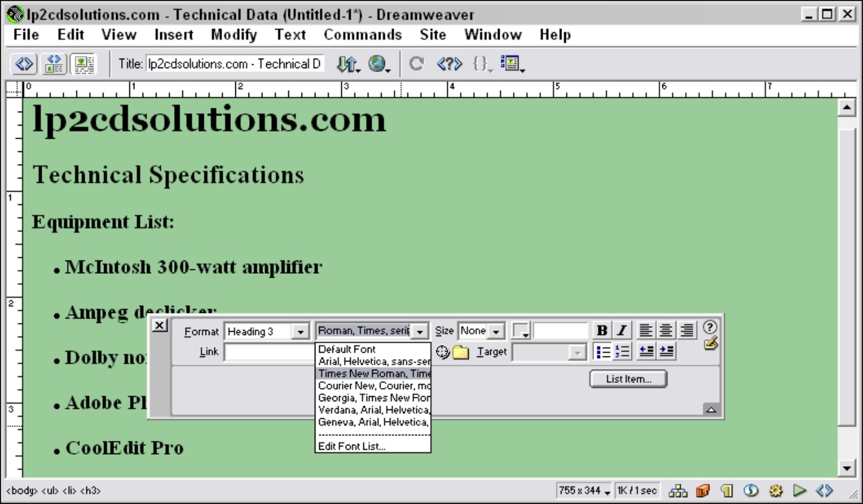Image resolution: width=863 pixels, height=504 pixels.
Task: Open the Code Navigation braces icon
Action: tap(483, 64)
